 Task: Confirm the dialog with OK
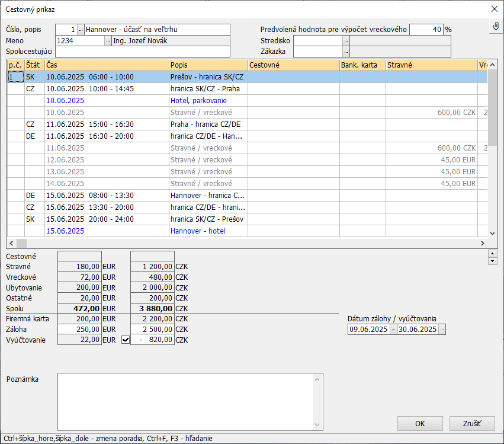[420, 423]
